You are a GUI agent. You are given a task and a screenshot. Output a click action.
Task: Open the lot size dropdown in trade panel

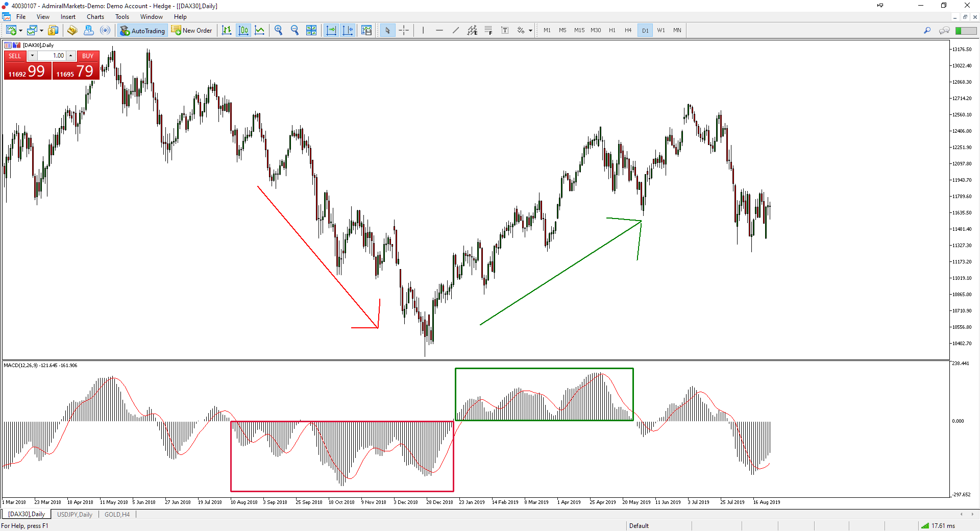32,55
